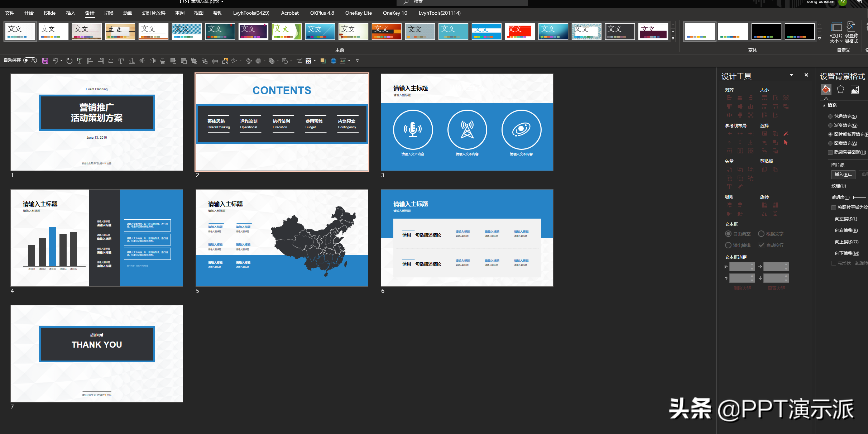Open the Design Tools pane options dropdown

pyautogui.click(x=791, y=75)
